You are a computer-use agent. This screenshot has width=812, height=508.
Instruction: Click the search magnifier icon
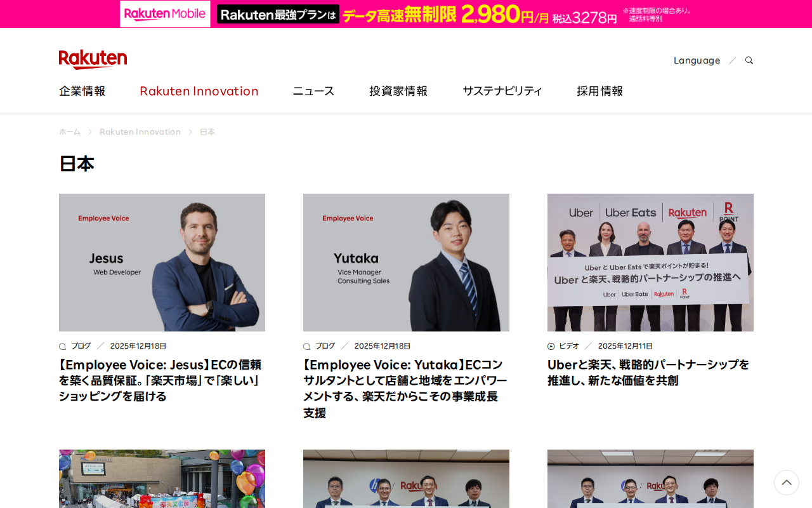coord(749,60)
